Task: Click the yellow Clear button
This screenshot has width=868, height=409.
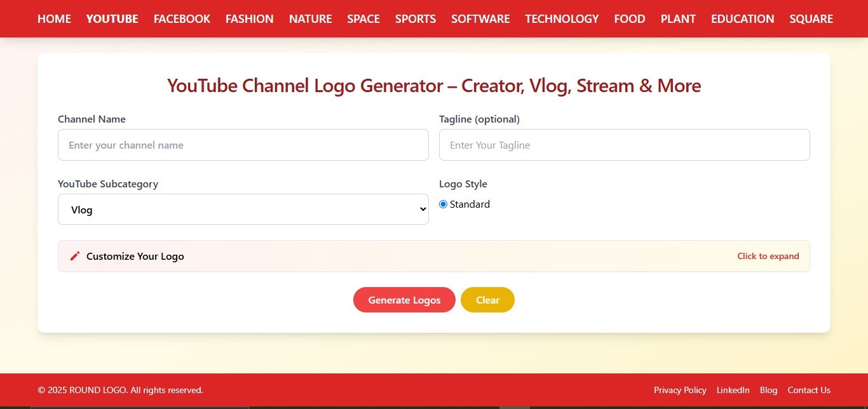Action: pos(487,300)
